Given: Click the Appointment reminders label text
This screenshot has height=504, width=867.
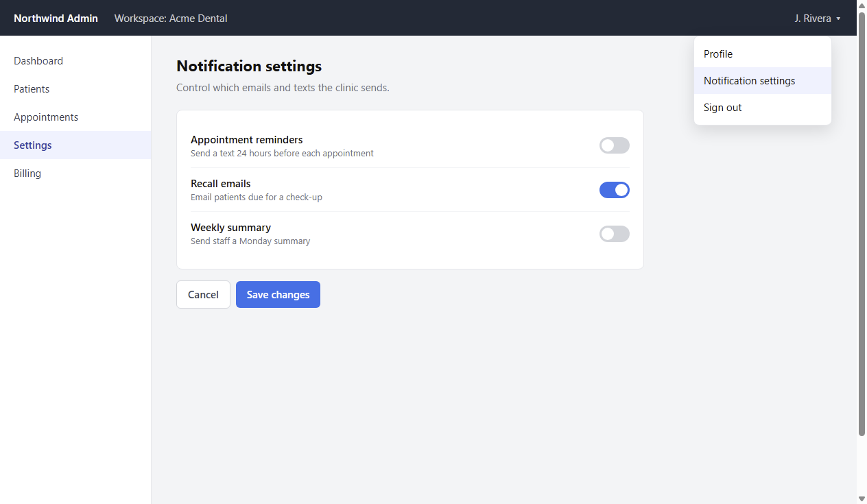Looking at the screenshot, I should (x=247, y=140).
